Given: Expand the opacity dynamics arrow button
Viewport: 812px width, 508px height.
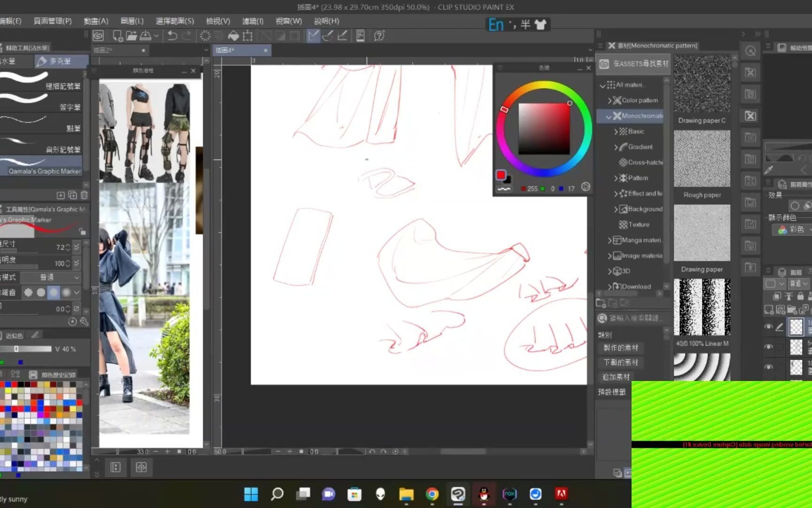Looking at the screenshot, I should click(77, 263).
